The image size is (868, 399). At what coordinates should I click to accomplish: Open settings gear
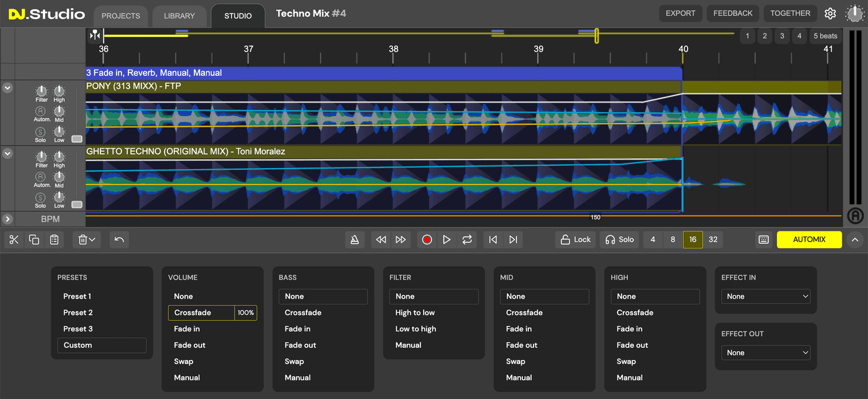pyautogui.click(x=830, y=13)
